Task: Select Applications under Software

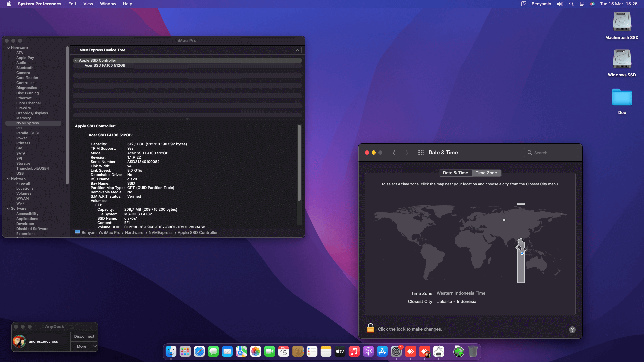Action: point(27,219)
